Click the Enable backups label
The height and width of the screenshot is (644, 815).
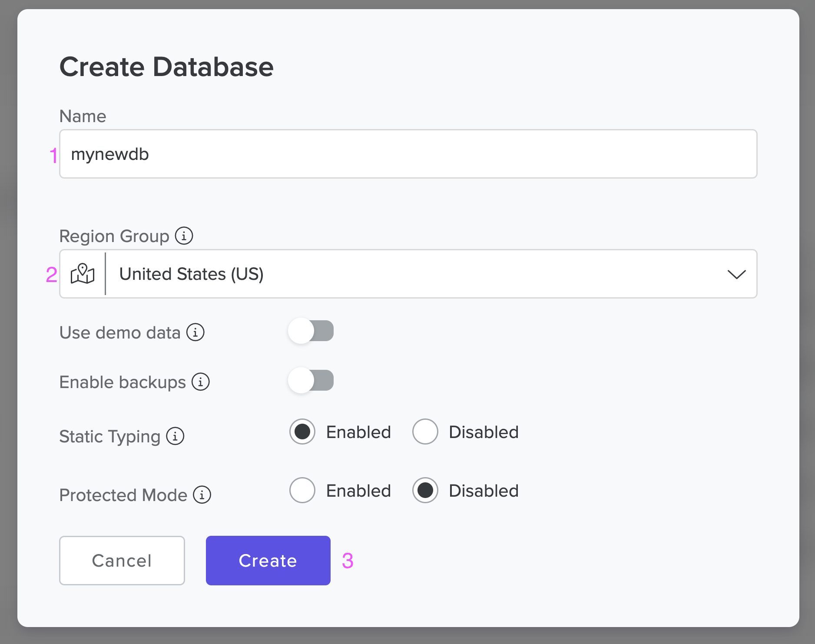[x=123, y=382]
